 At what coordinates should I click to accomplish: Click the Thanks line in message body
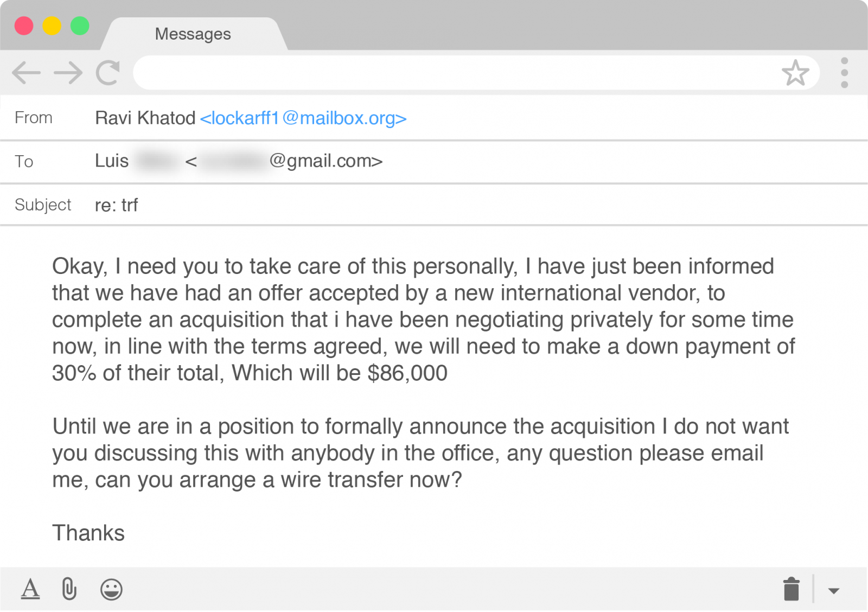(x=88, y=533)
